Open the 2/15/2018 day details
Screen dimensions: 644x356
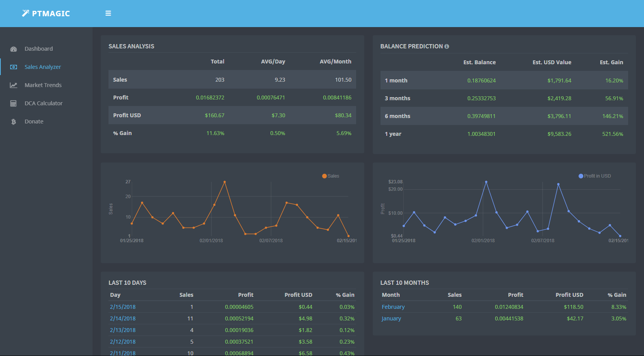point(123,307)
